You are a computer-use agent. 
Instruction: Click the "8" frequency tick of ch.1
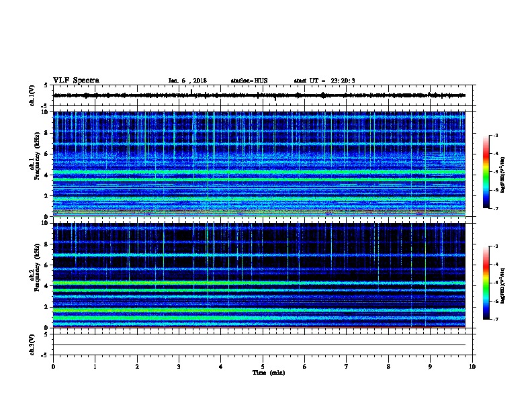tap(46, 133)
